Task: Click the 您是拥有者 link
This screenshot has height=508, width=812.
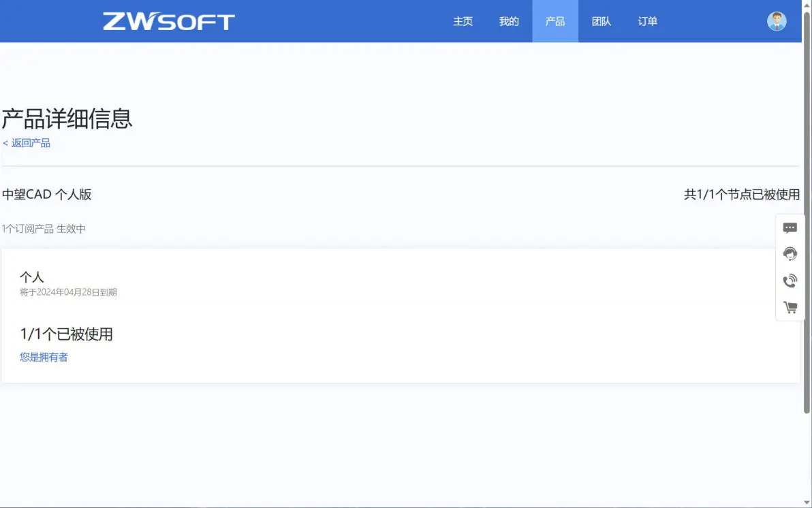Action: (x=44, y=357)
